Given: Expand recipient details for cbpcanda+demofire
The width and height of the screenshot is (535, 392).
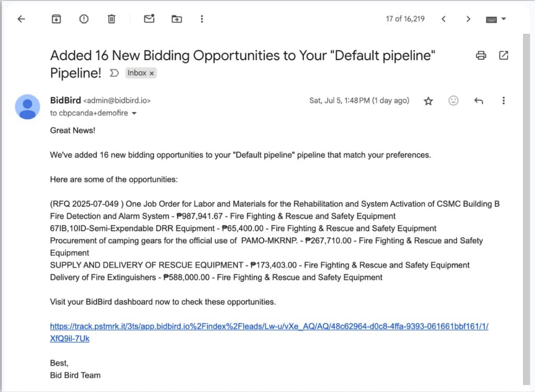Looking at the screenshot, I should [134, 113].
